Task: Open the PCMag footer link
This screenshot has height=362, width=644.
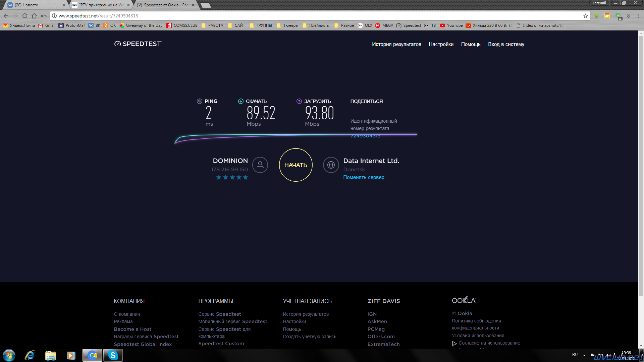Action: 376,329
